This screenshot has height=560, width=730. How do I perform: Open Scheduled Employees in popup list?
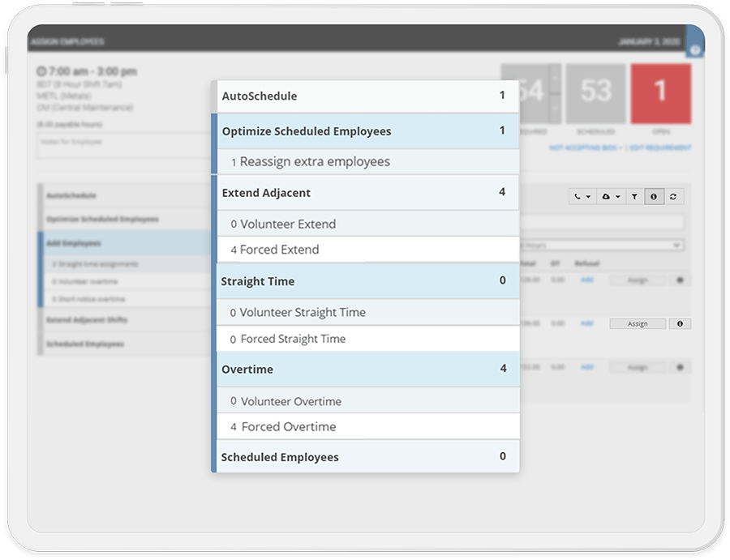click(365, 457)
